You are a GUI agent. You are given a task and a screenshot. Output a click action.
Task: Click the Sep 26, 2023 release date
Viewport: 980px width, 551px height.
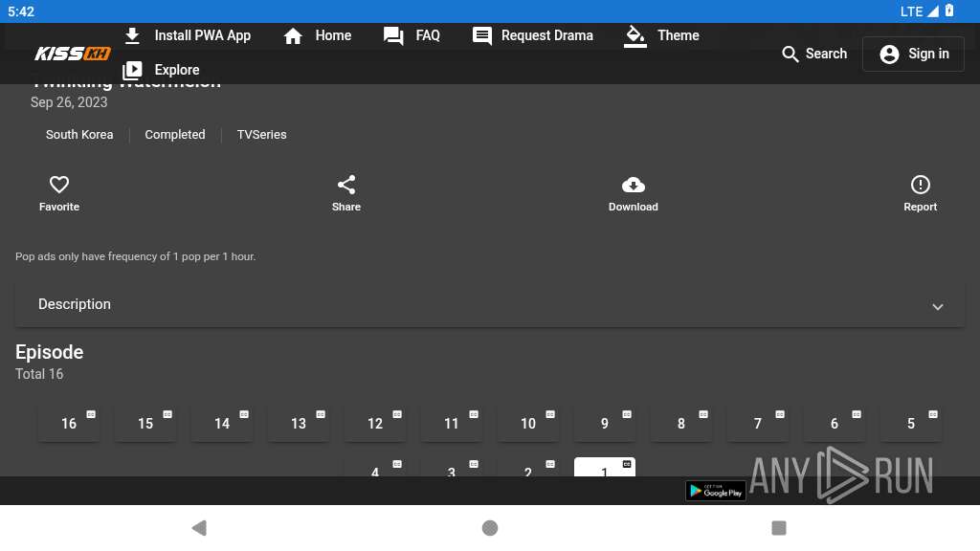click(69, 102)
